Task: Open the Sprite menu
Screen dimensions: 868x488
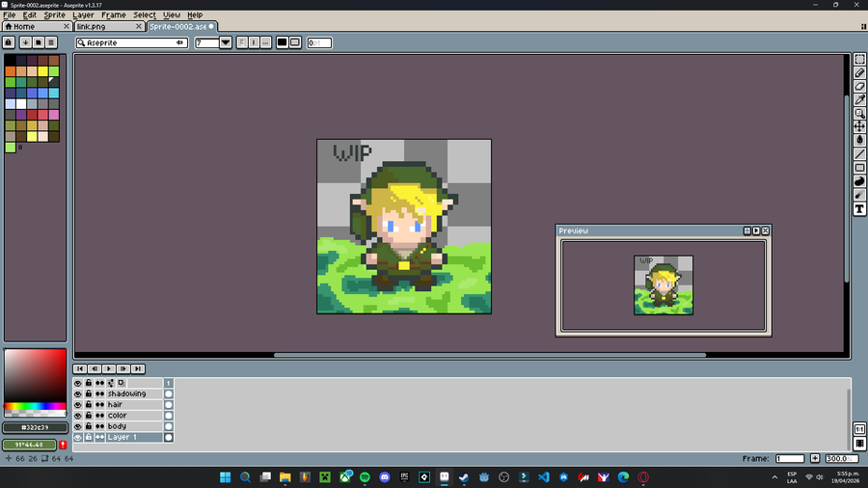Action: click(x=54, y=14)
